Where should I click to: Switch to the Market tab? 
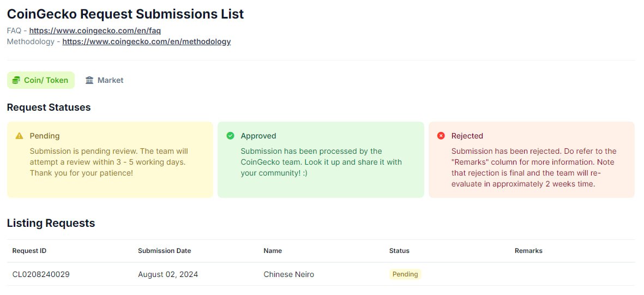point(104,80)
